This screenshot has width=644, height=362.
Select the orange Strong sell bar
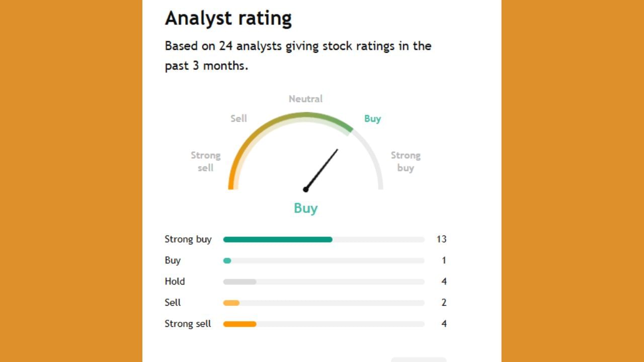pos(239,324)
